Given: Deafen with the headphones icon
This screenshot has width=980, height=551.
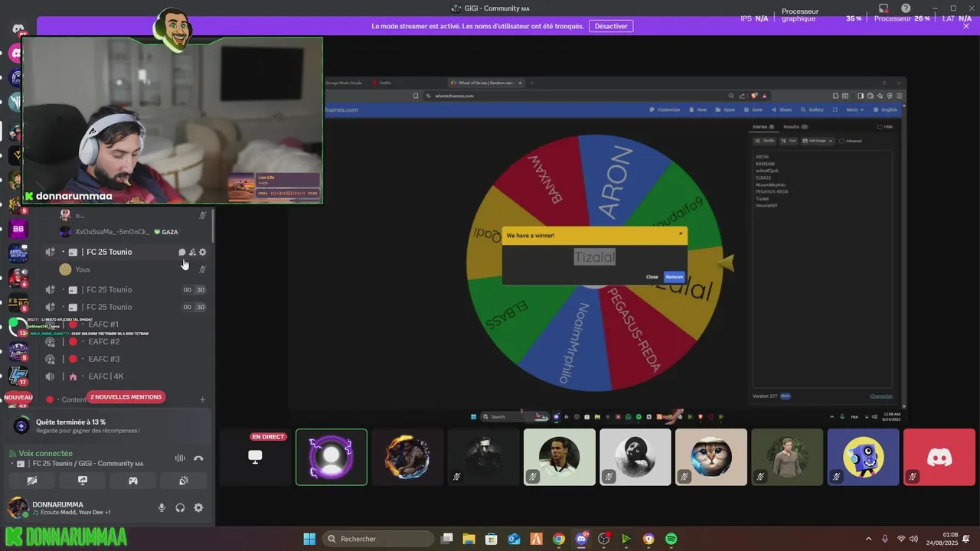Looking at the screenshot, I should tap(180, 507).
